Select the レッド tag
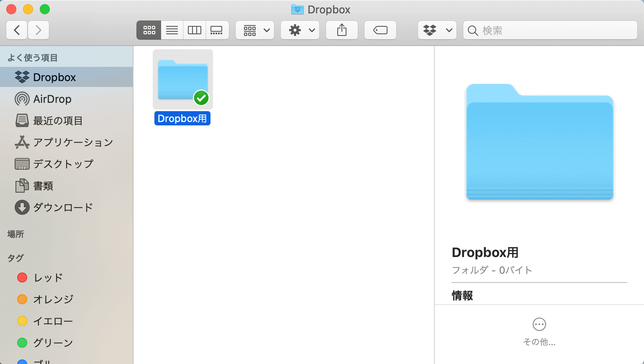Viewport: 644px width, 364px height. (67, 277)
